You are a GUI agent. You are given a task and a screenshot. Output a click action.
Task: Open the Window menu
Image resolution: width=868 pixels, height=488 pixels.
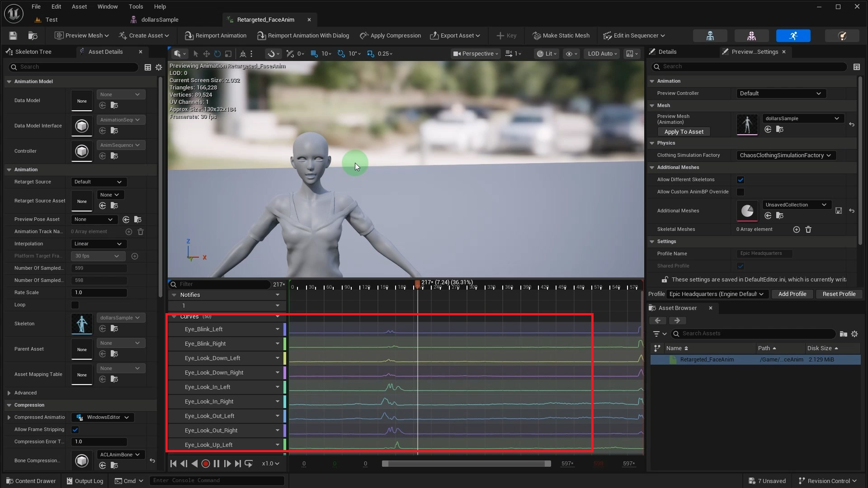click(108, 6)
